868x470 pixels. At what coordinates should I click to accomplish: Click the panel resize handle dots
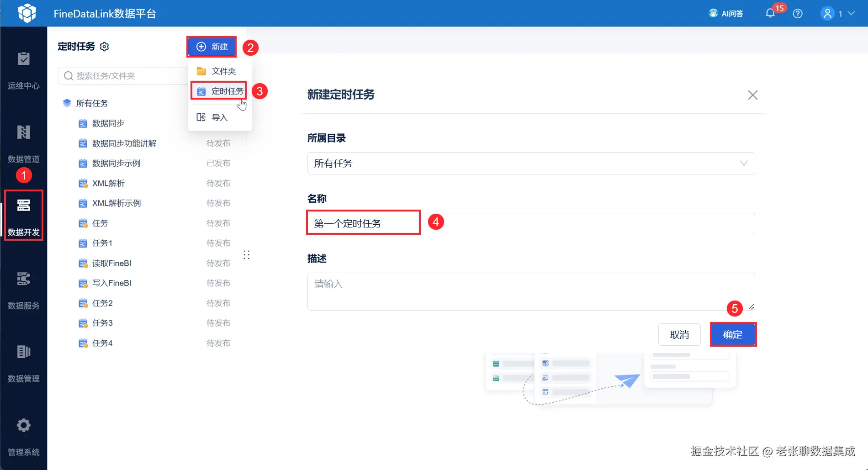(x=247, y=255)
